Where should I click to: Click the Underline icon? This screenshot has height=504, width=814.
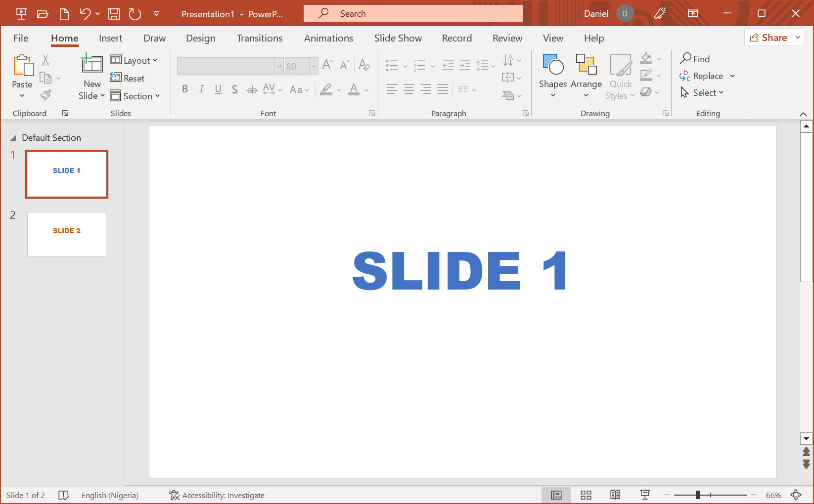tap(218, 89)
